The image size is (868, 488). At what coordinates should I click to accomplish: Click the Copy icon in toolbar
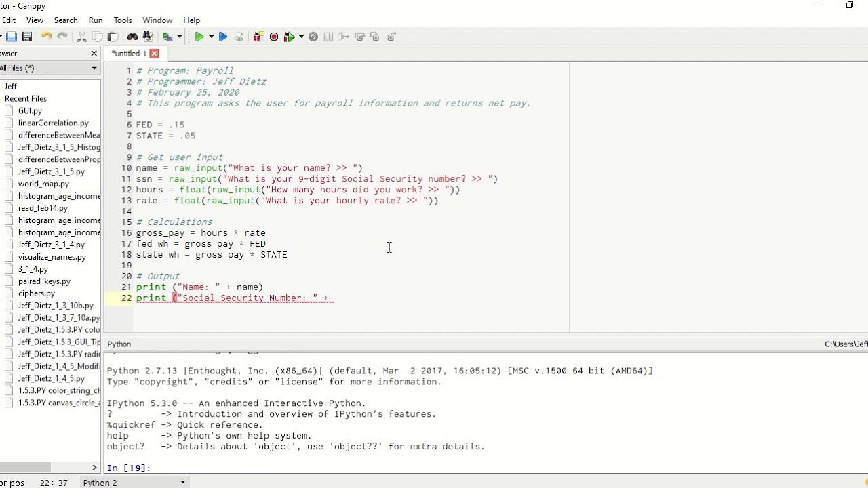(x=97, y=37)
